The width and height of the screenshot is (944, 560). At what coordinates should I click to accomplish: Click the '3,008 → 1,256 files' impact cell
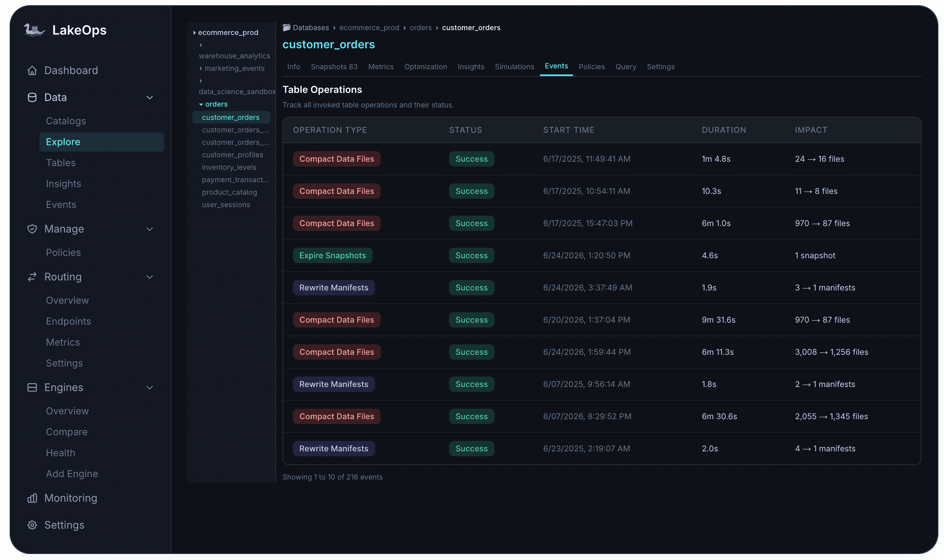[x=832, y=352]
